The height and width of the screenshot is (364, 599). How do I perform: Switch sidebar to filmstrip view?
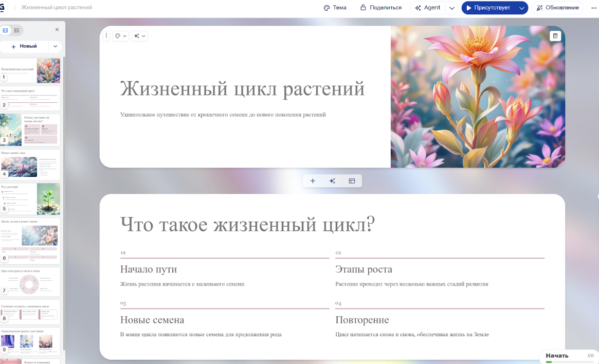point(6,30)
